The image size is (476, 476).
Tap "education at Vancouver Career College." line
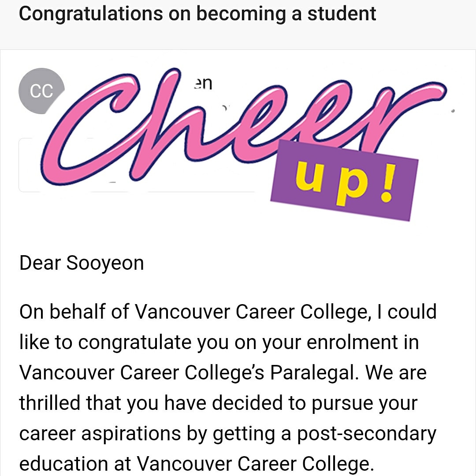pyautogui.click(x=194, y=464)
